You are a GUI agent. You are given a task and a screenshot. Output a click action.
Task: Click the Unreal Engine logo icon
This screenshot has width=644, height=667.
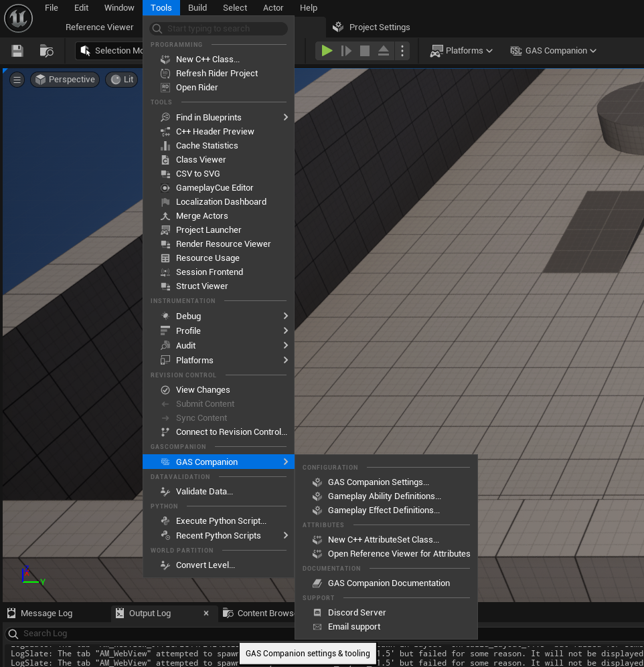[18, 18]
